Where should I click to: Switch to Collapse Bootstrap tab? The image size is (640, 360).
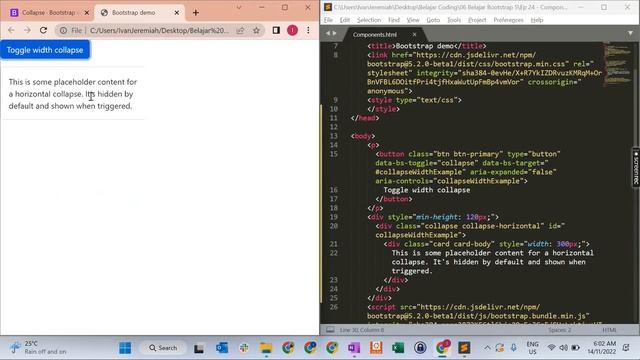(x=48, y=13)
